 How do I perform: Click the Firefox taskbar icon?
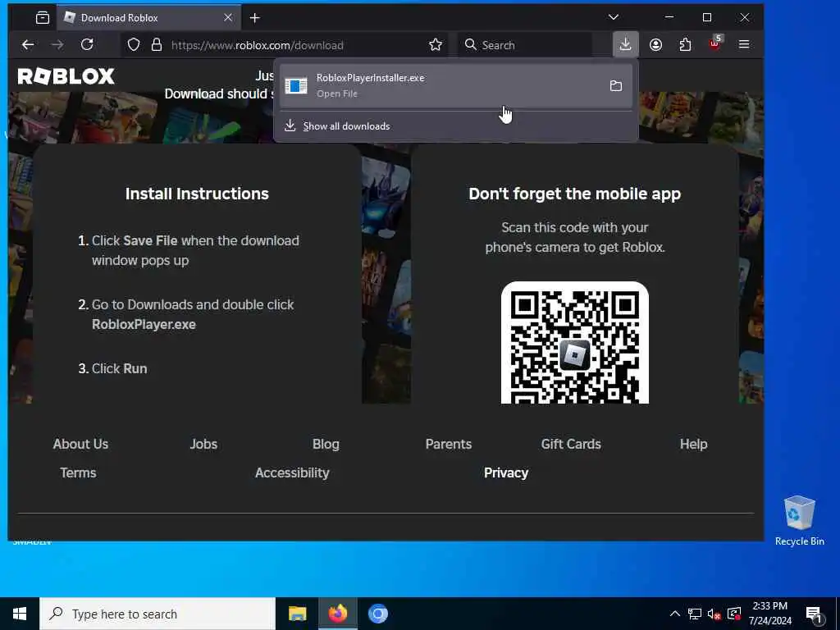(x=337, y=614)
